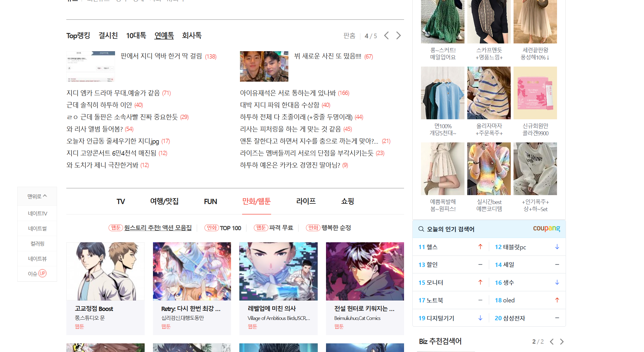
Task: Click search keyword 15 모니터
Action: point(431,282)
